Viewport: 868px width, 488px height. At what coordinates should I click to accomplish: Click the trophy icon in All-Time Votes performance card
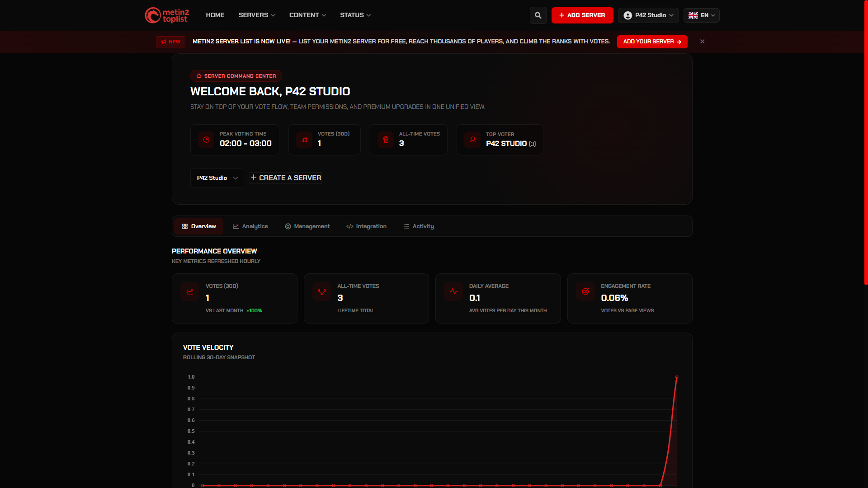point(322,291)
